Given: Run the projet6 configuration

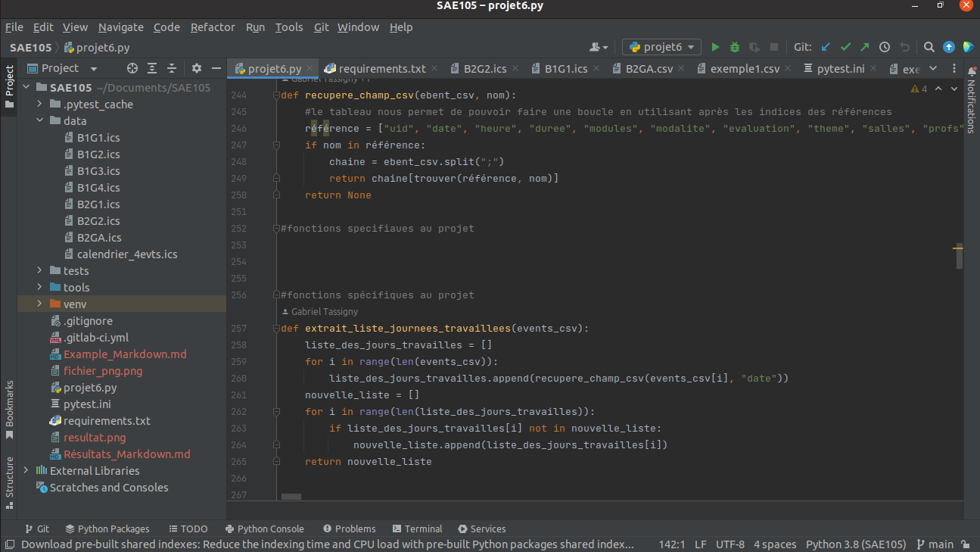Looking at the screenshot, I should point(715,47).
